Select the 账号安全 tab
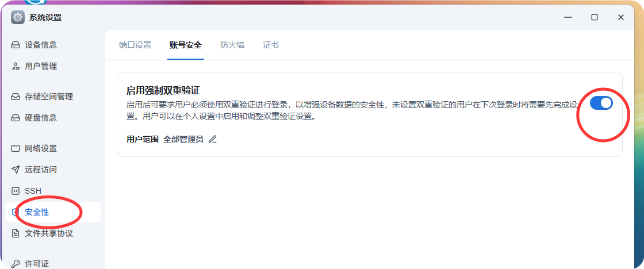 (186, 45)
